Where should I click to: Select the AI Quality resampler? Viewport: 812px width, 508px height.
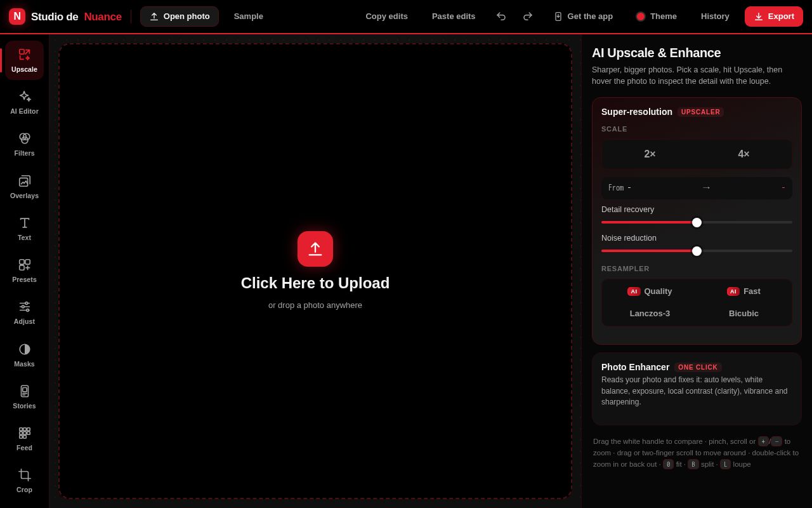[x=650, y=291]
